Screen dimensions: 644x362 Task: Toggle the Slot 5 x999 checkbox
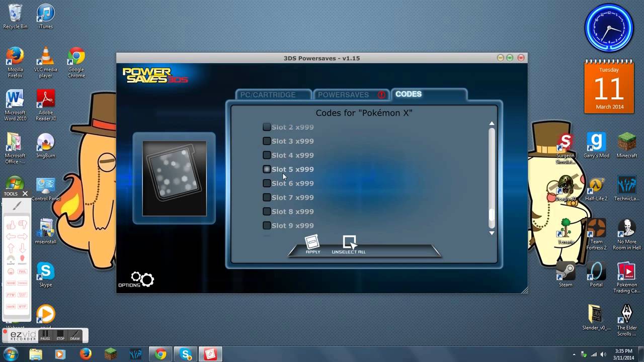coord(267,169)
